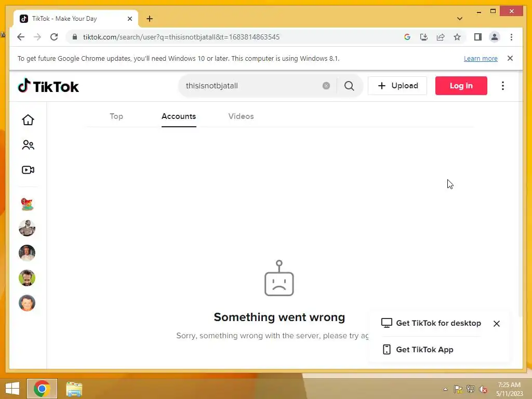The height and width of the screenshot is (399, 532).
Task: Bookmark this page with the star icon
Action: tap(457, 37)
